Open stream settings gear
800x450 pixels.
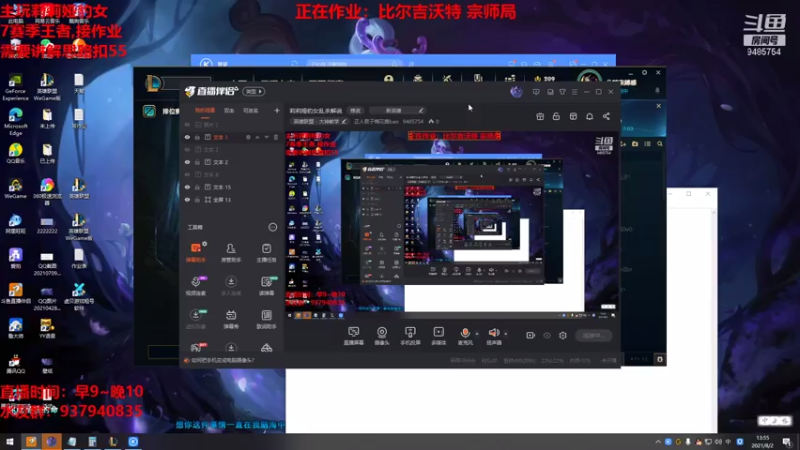[563, 335]
